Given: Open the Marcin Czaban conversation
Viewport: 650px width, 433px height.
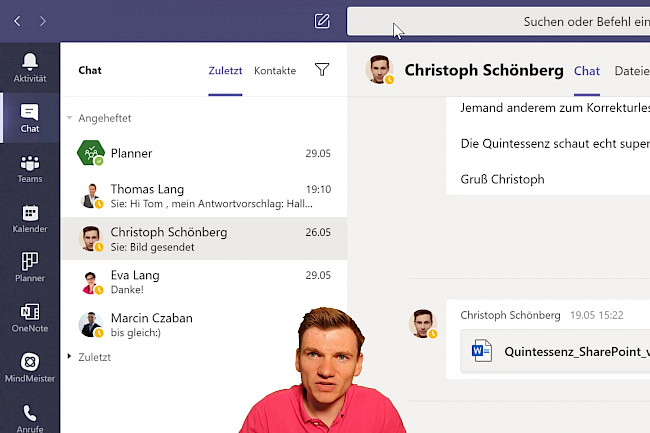Looking at the screenshot, I should click(204, 324).
